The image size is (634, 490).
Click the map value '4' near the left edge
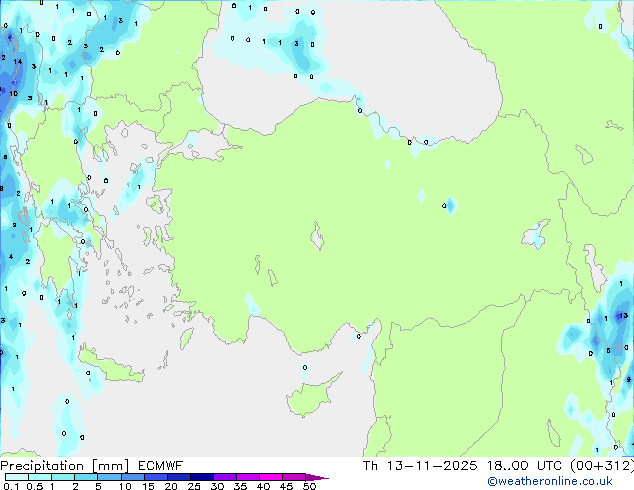[11, 256]
